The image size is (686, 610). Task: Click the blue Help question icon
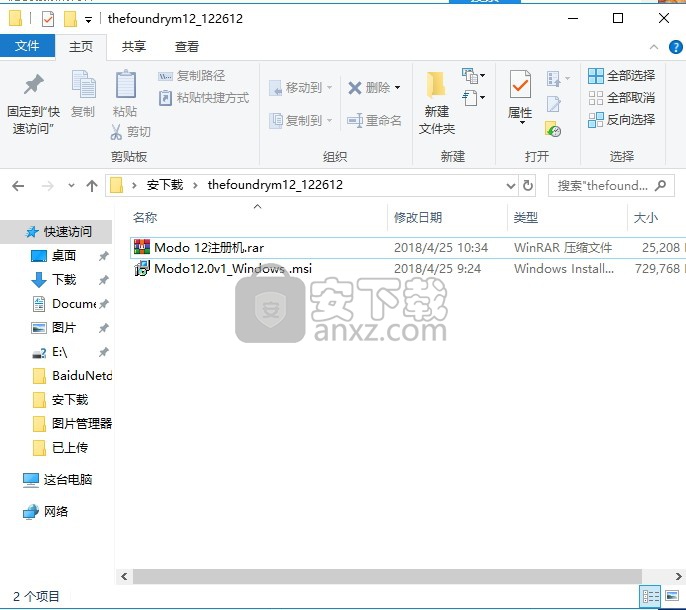(x=676, y=47)
